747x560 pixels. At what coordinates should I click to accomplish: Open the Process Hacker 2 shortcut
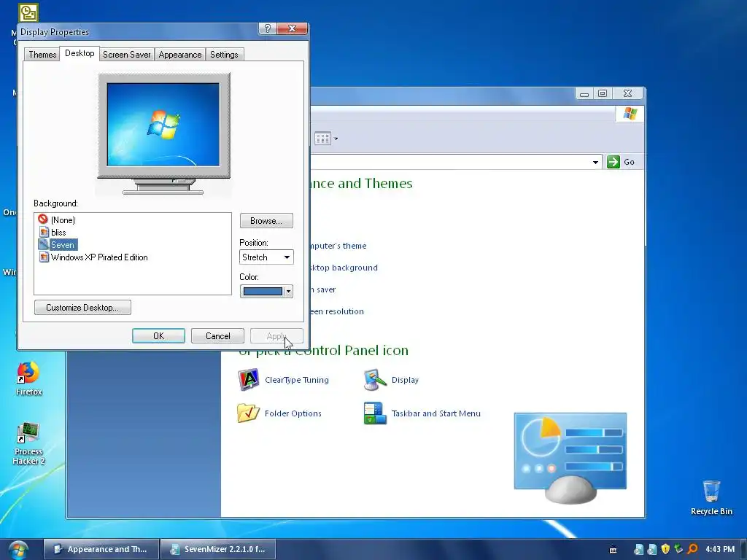pyautogui.click(x=28, y=443)
